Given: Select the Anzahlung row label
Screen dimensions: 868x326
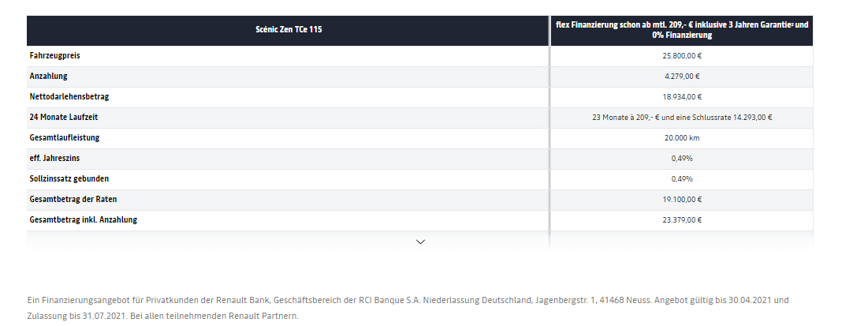Looking at the screenshot, I should tap(49, 77).
